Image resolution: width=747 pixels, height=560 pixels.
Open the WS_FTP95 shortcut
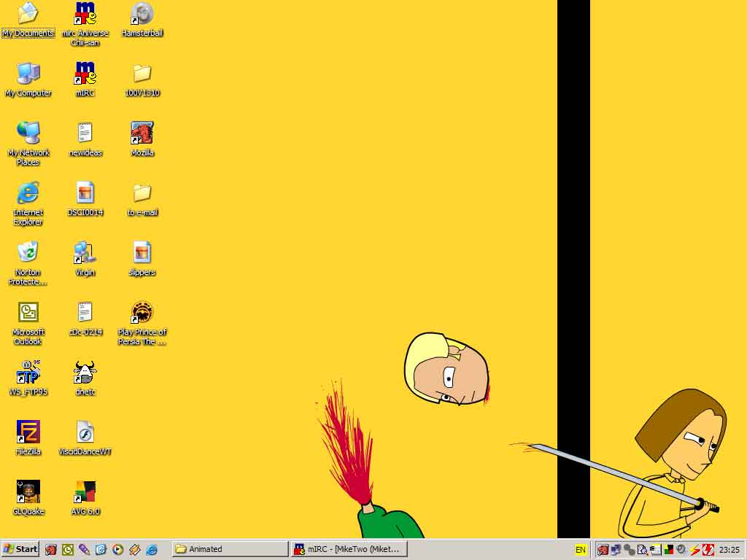point(28,373)
